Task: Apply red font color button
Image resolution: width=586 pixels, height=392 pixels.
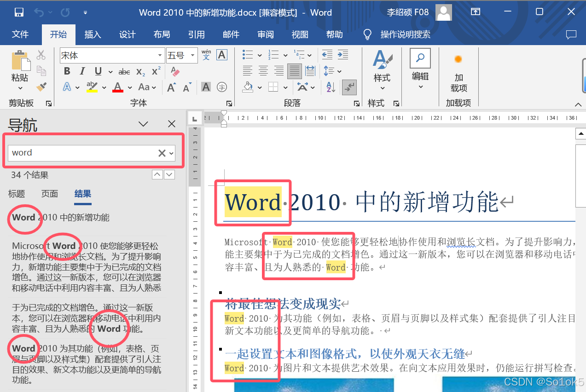Action: tap(118, 87)
